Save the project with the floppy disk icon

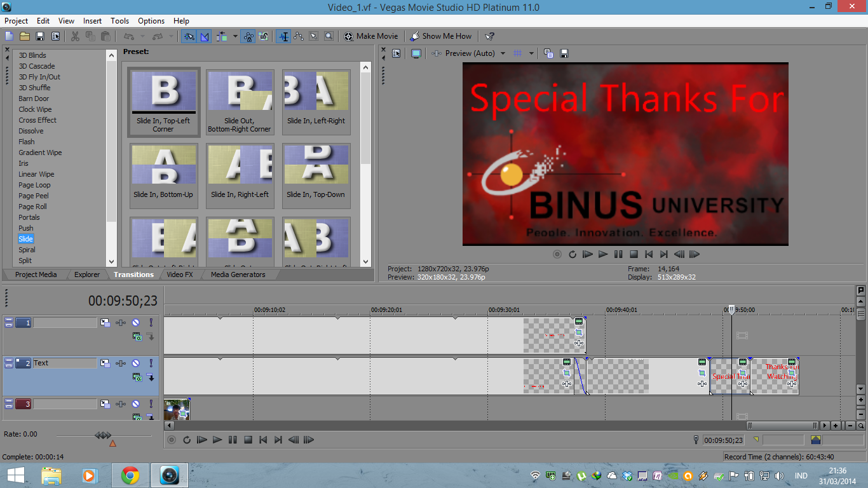tap(40, 36)
